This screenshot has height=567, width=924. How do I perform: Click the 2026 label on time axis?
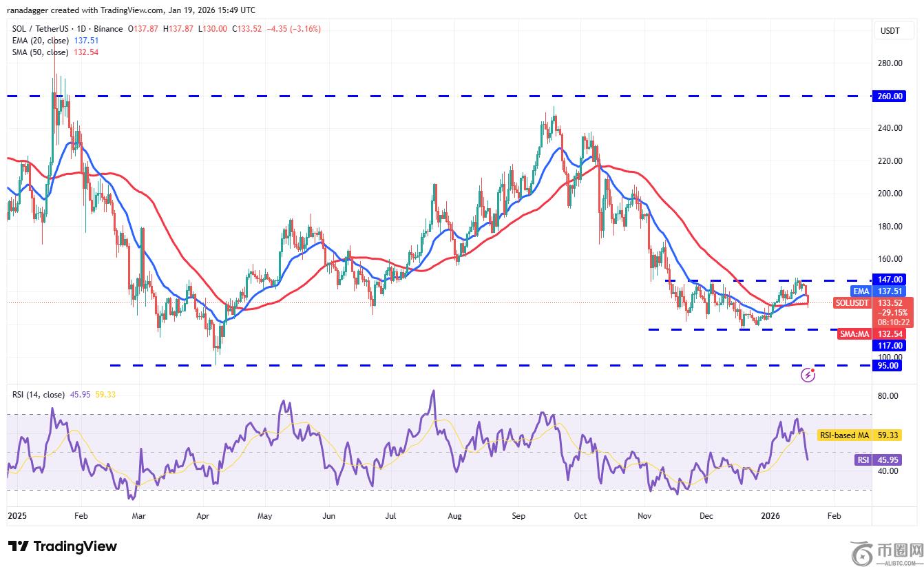770,515
